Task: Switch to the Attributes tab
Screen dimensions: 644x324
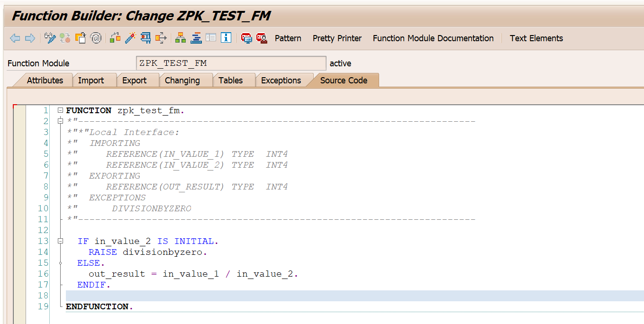Action: point(45,81)
